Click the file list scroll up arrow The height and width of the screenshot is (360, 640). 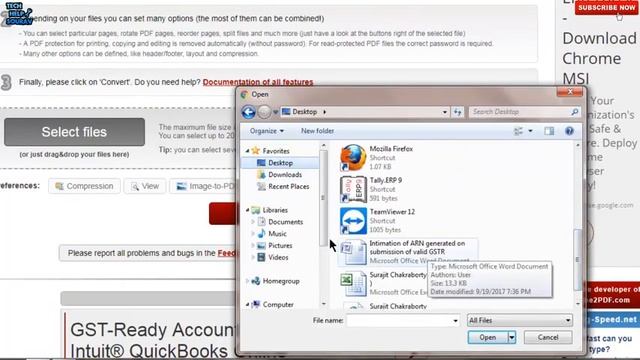[578, 145]
